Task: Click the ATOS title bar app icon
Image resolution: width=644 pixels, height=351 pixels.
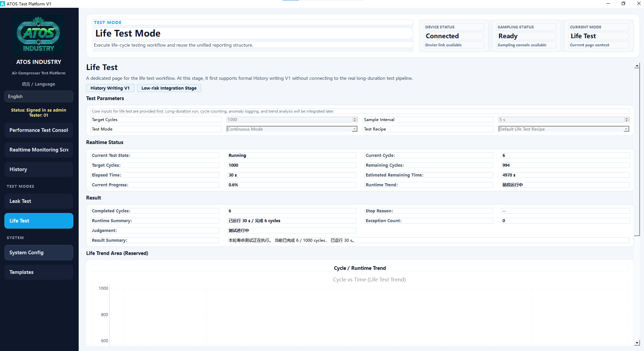Action: [3, 4]
